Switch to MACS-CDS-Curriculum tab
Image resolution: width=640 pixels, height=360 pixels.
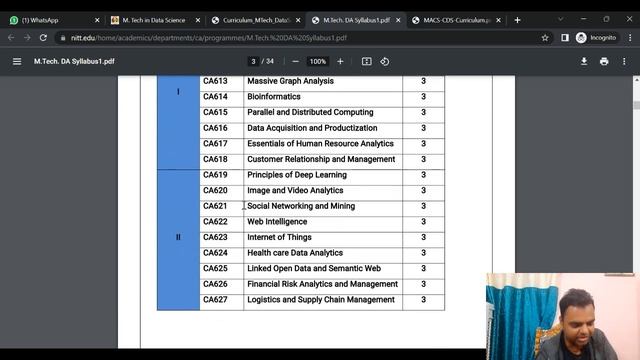(456, 20)
